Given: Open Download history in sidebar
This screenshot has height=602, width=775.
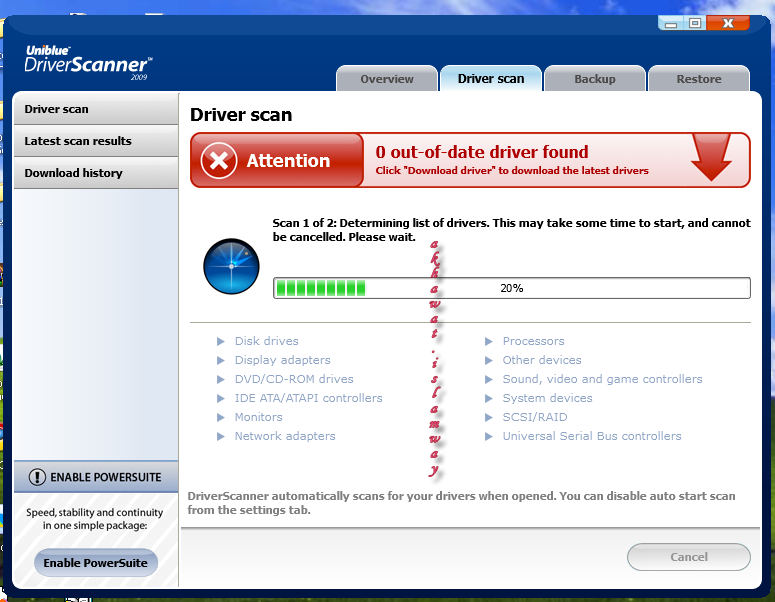Looking at the screenshot, I should (96, 173).
